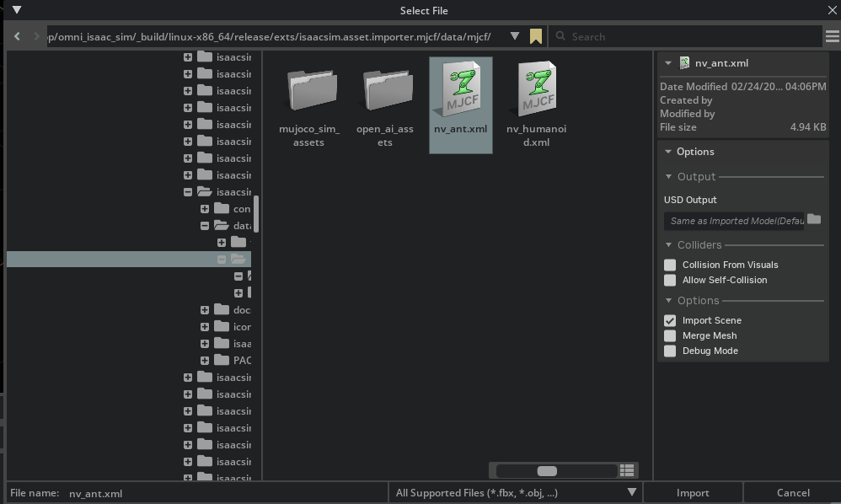Image resolution: width=841 pixels, height=504 pixels.
Task: Enable Collision From Visuals checkbox
Action: click(x=670, y=265)
